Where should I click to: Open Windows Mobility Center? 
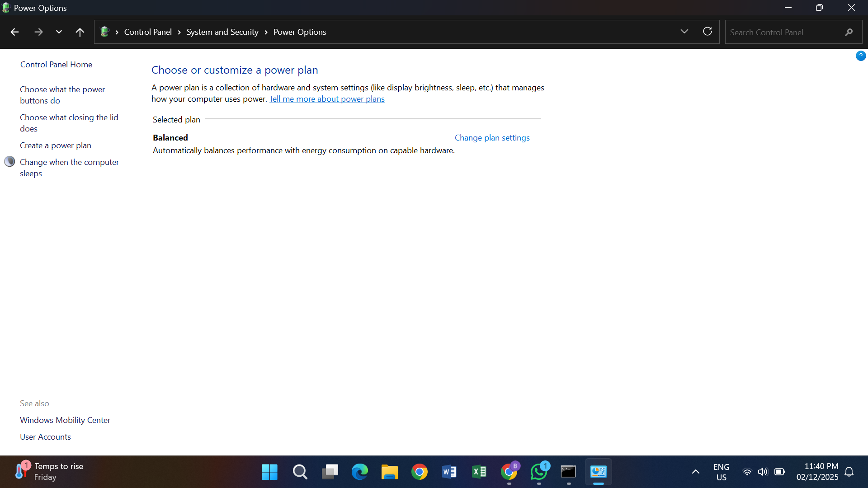(x=65, y=420)
